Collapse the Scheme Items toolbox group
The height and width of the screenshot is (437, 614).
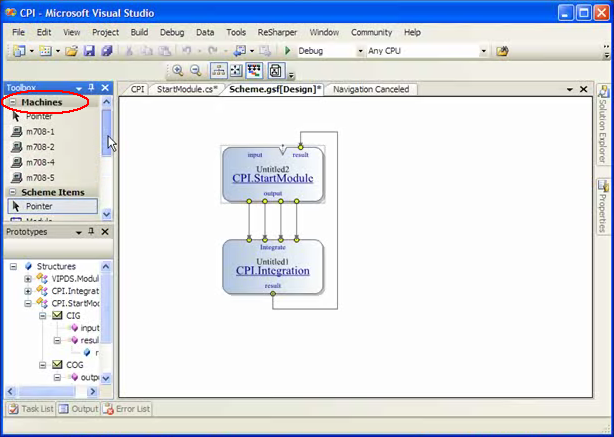[13, 192]
